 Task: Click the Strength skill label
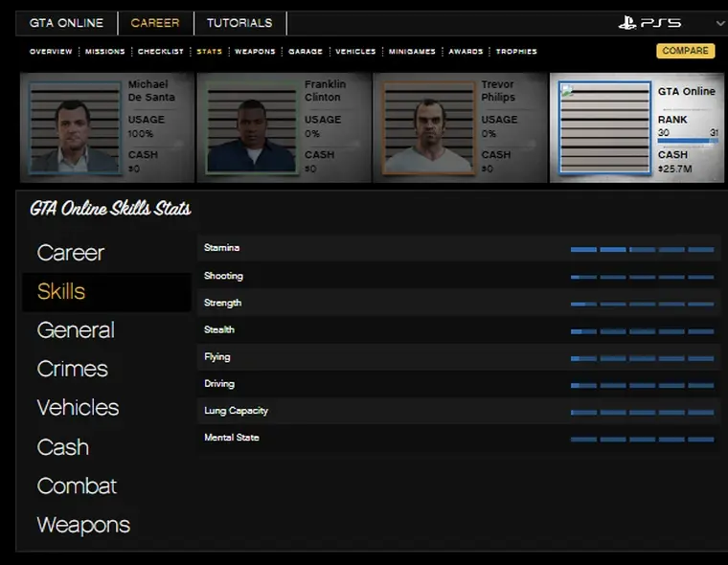(222, 303)
